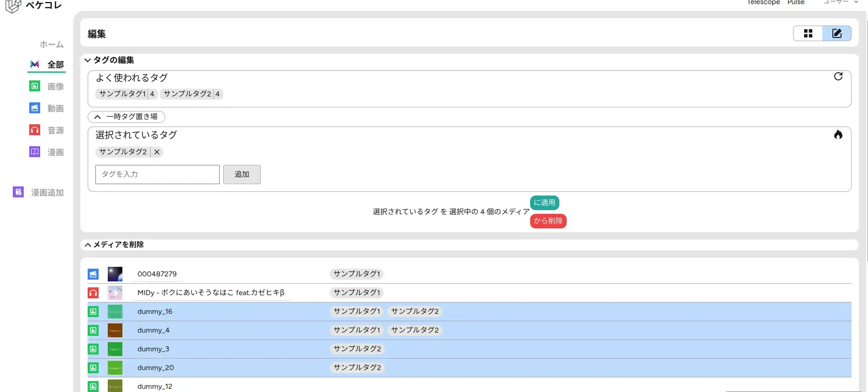The image size is (868, 392).
Task: Click the red headphone icon beside the MIDy track
Action: [93, 293]
